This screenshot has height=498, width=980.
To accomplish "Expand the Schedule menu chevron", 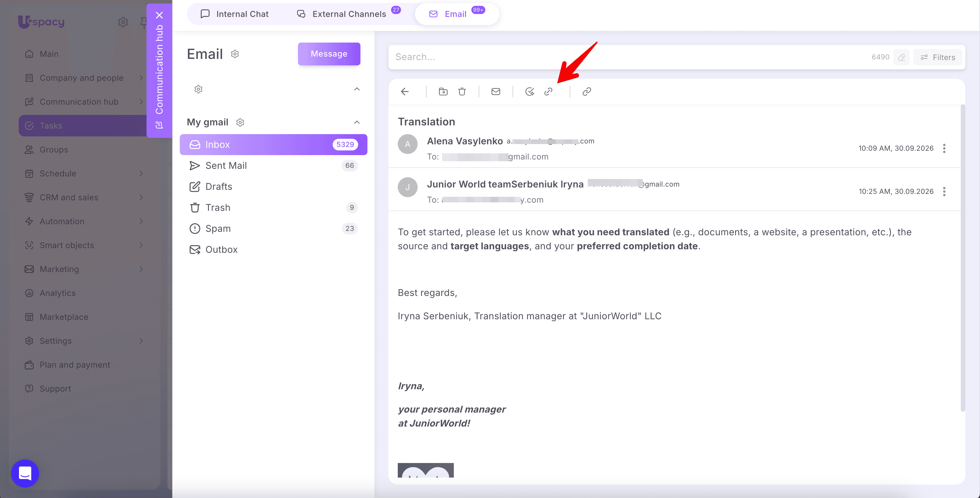I will 141,174.
